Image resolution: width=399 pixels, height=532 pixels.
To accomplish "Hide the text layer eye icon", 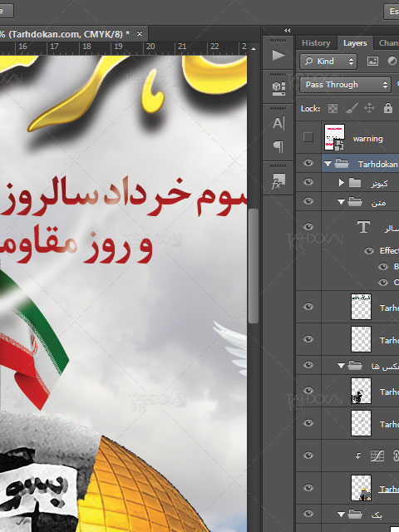I will click(x=308, y=227).
